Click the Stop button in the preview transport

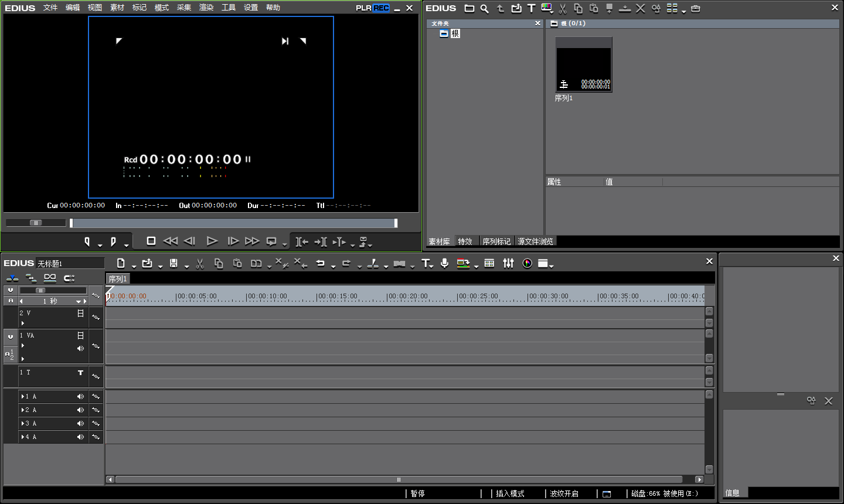point(151,241)
